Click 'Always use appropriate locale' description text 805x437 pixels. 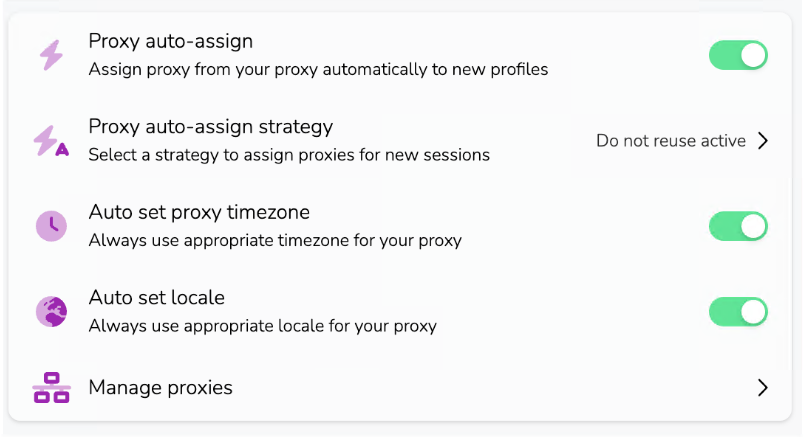262,326
